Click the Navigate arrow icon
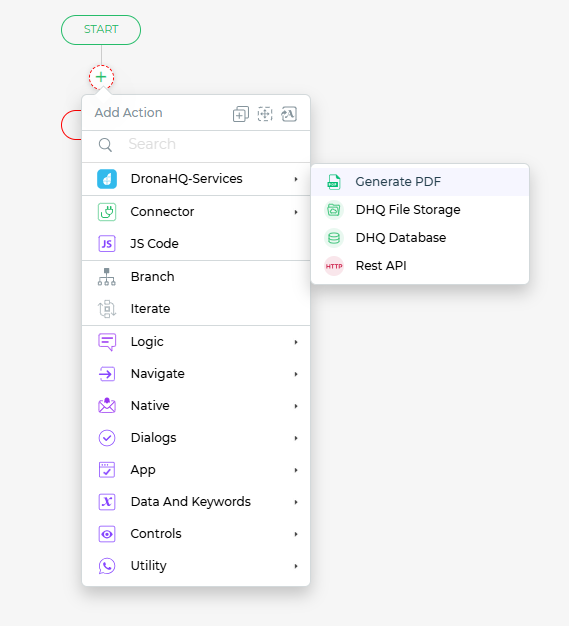The width and height of the screenshot is (569, 626). [107, 374]
